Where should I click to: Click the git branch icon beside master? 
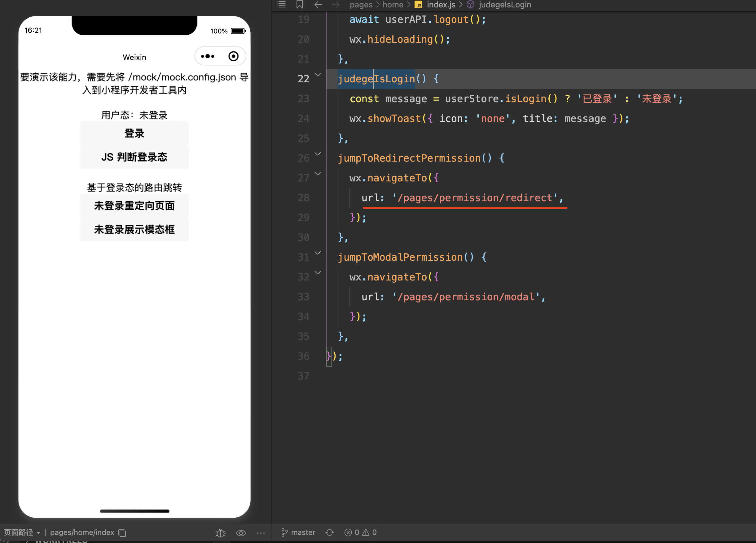(x=284, y=532)
